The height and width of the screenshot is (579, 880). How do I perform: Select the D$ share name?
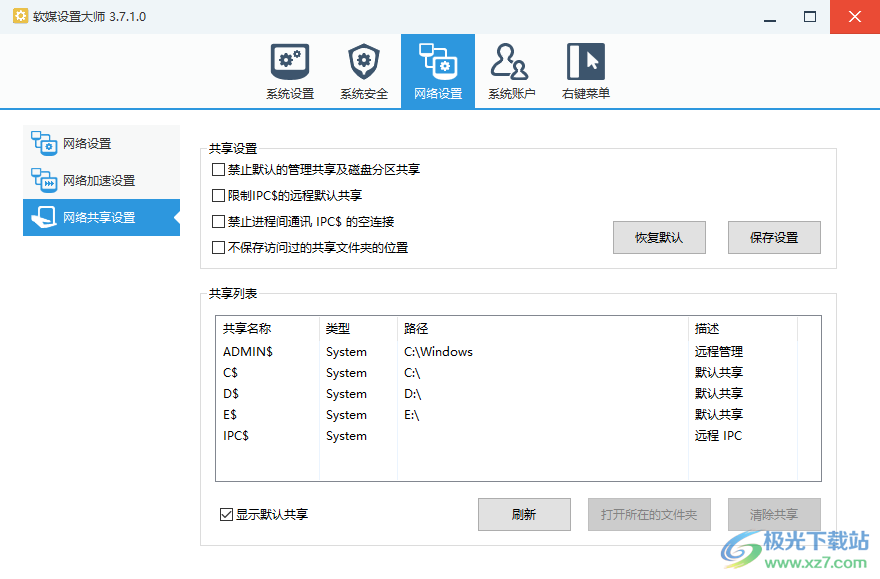click(x=231, y=394)
